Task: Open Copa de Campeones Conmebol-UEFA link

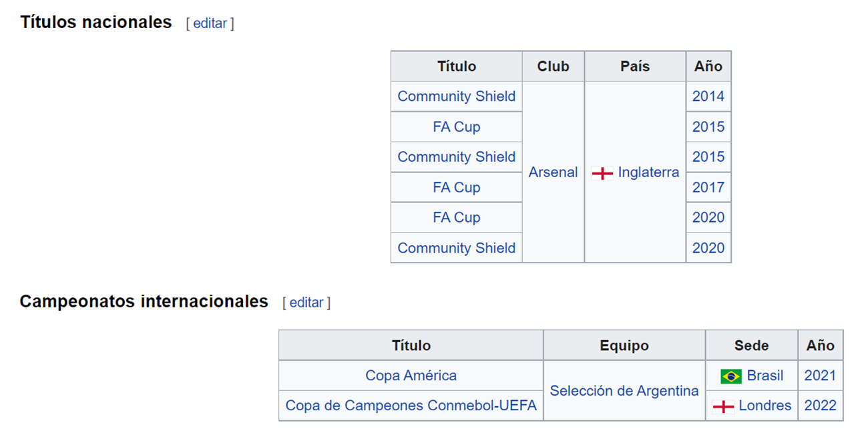Action: click(x=411, y=406)
